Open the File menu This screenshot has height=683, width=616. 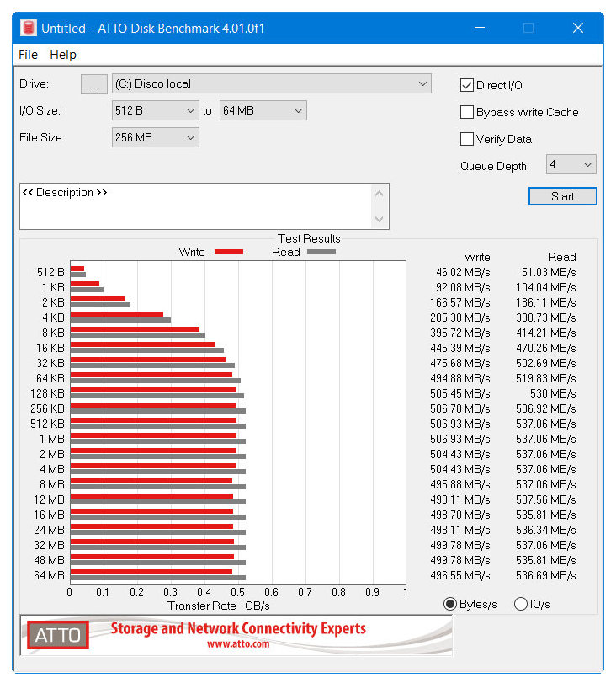pyautogui.click(x=28, y=55)
